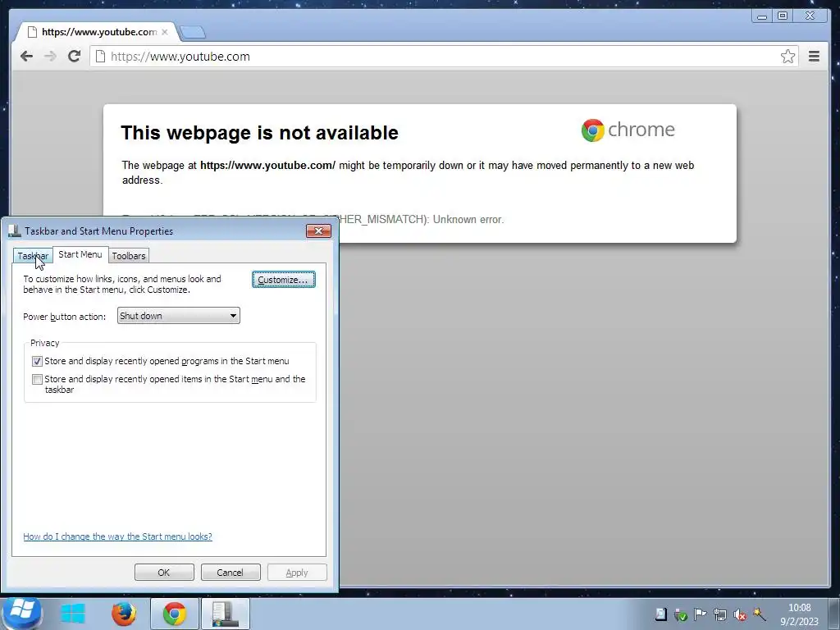840x630 pixels.
Task: Click the Chrome forward arrow
Action: (x=50, y=57)
